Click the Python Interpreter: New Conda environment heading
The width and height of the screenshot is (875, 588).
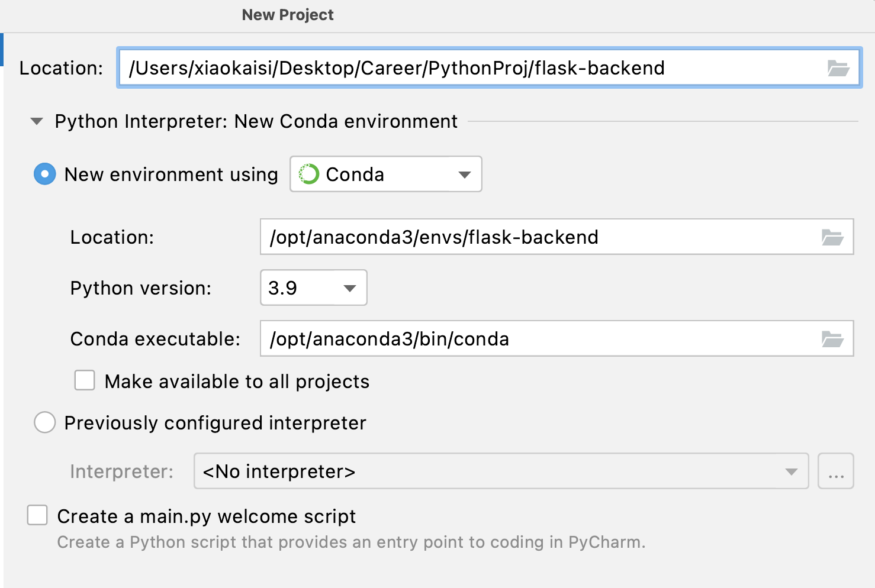tap(256, 122)
